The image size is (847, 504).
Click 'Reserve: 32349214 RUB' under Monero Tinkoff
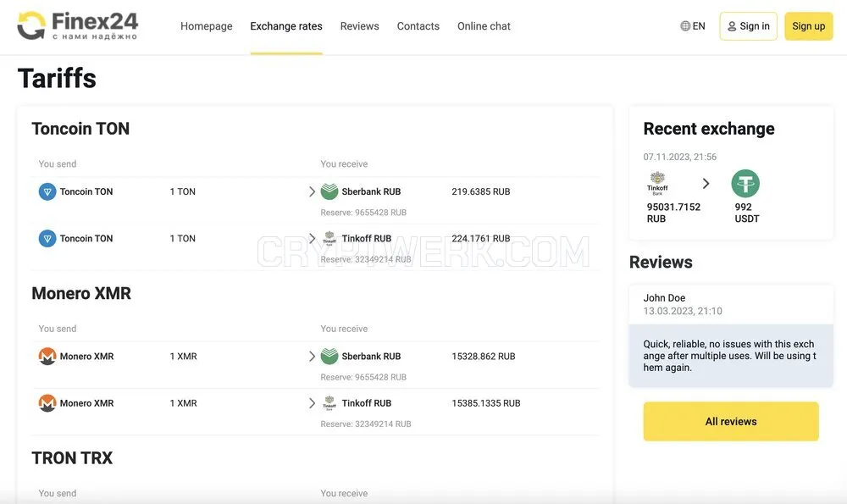(x=366, y=424)
